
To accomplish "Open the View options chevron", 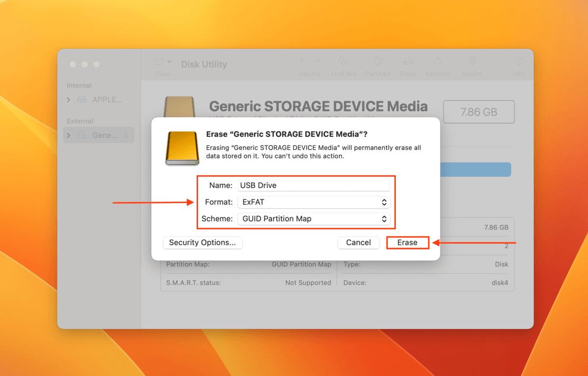I will 170,62.
